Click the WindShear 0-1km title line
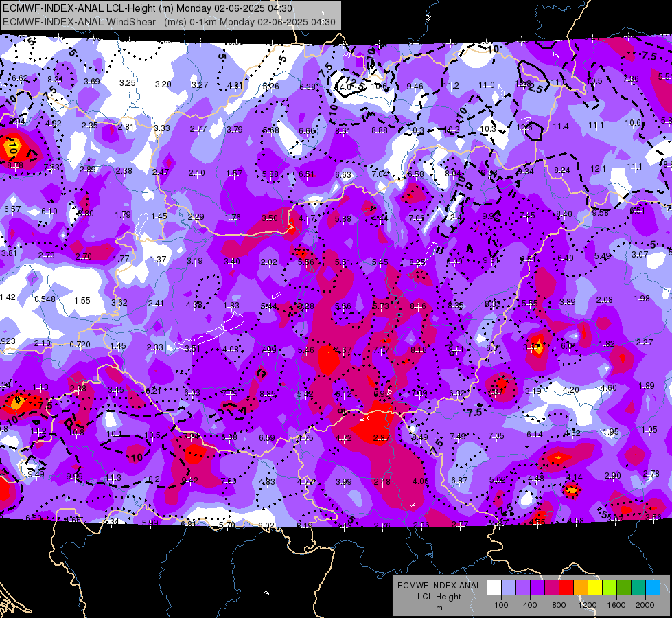This screenshot has height=618, width=672. (x=169, y=22)
